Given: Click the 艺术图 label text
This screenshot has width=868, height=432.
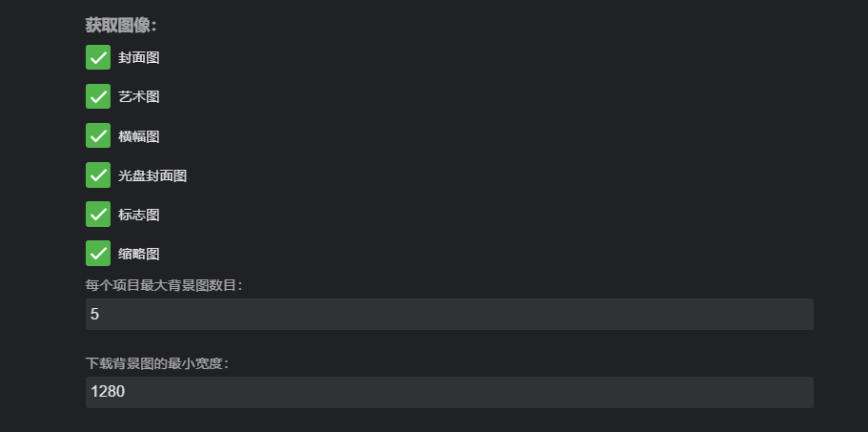Looking at the screenshot, I should [x=138, y=97].
